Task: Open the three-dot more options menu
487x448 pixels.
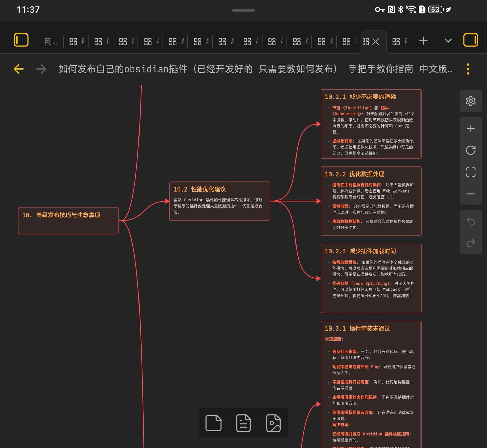Action: point(468,69)
